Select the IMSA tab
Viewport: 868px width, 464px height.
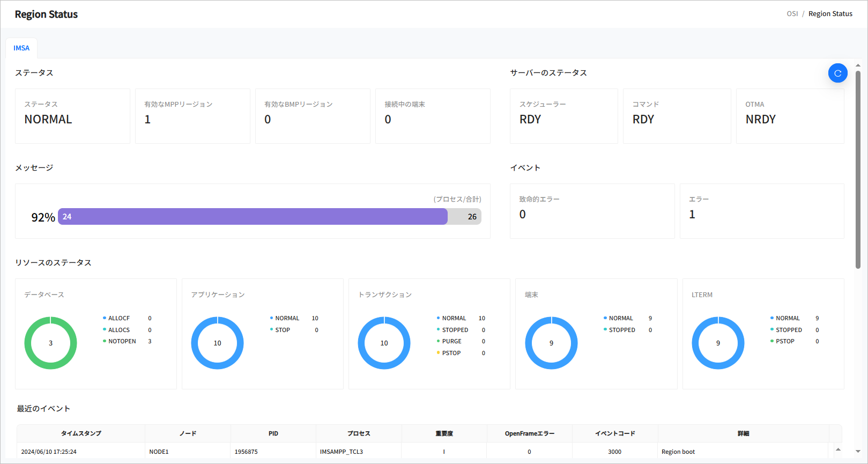[21, 48]
